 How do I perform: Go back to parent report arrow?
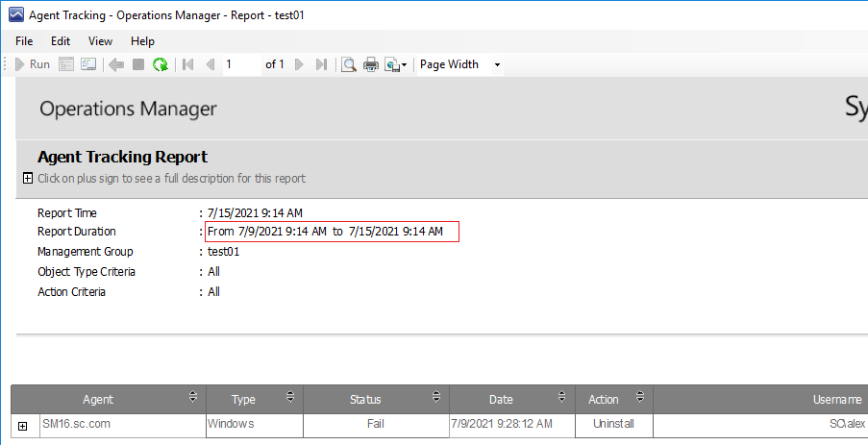pyautogui.click(x=116, y=64)
